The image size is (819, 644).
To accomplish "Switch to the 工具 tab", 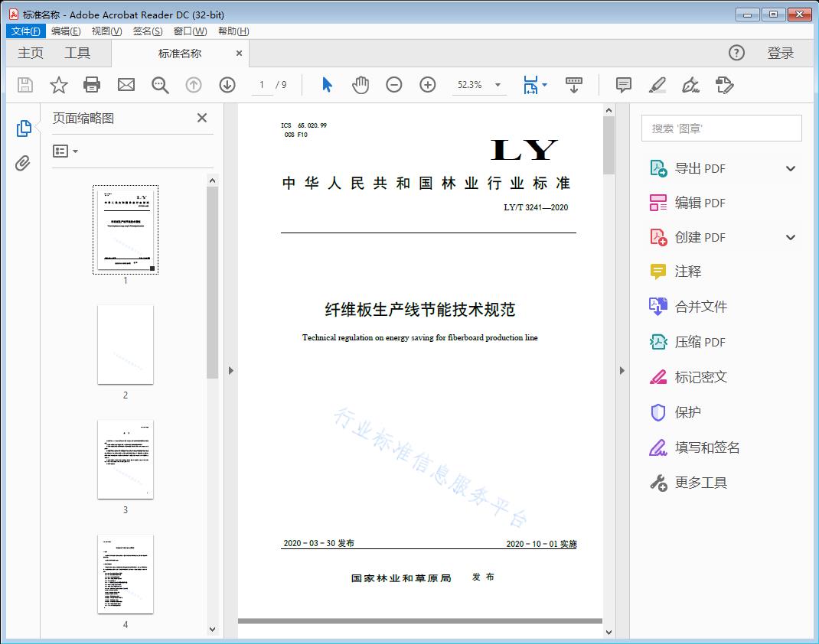I will point(77,53).
